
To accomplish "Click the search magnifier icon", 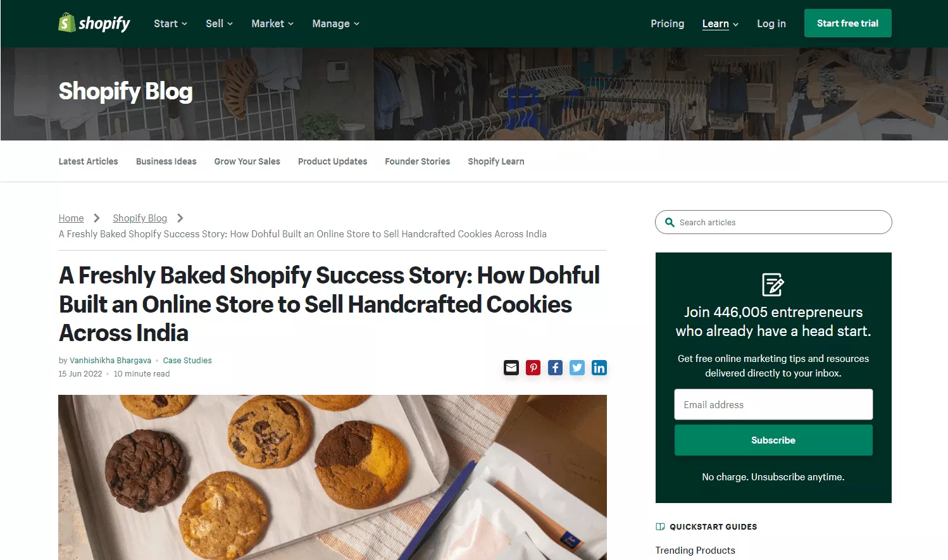I will (x=670, y=222).
